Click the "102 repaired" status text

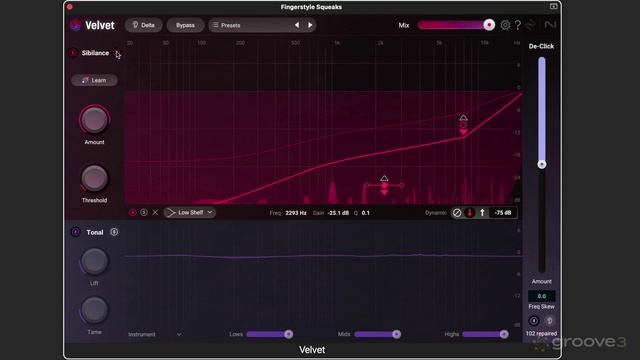541,333
